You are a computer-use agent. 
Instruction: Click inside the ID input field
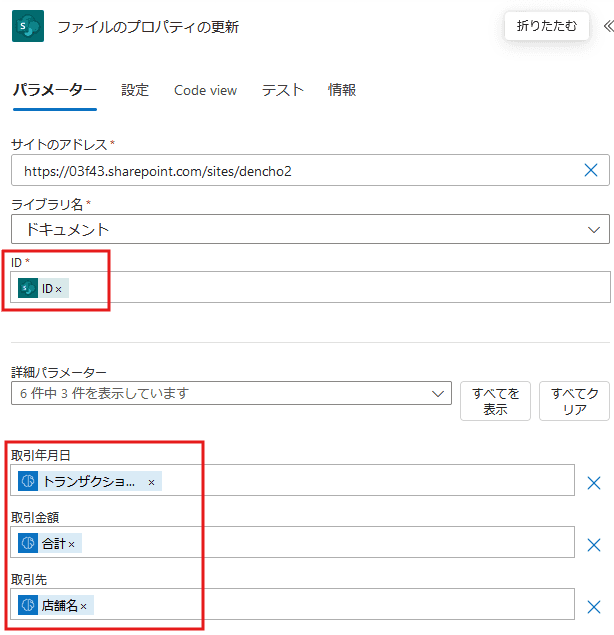pyautogui.click(x=340, y=288)
